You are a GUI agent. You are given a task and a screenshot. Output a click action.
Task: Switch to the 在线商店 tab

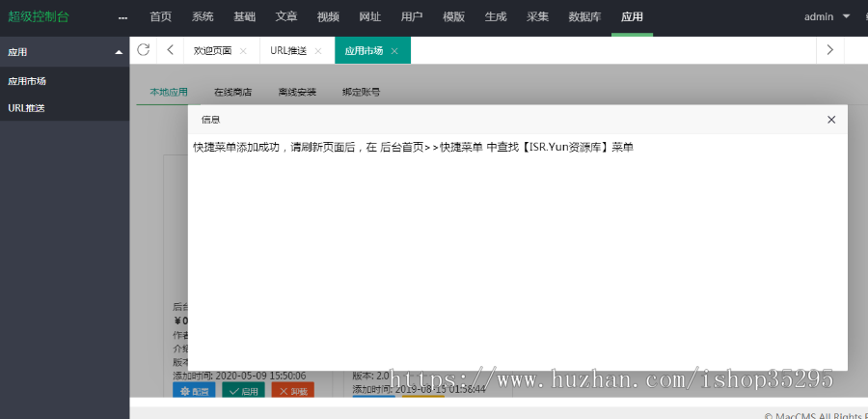[232, 93]
